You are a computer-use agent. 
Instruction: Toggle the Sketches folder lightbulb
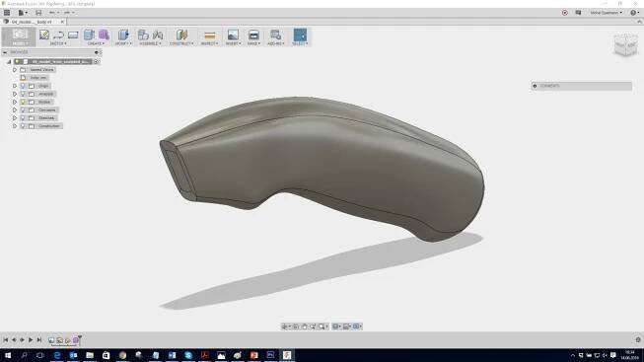tap(23, 118)
